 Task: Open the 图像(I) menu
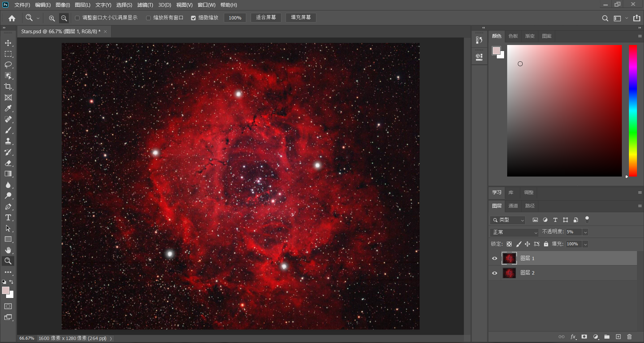pos(63,5)
